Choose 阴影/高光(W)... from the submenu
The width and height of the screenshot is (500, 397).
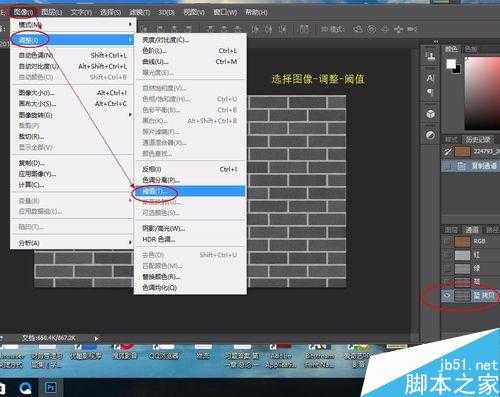coord(190,229)
